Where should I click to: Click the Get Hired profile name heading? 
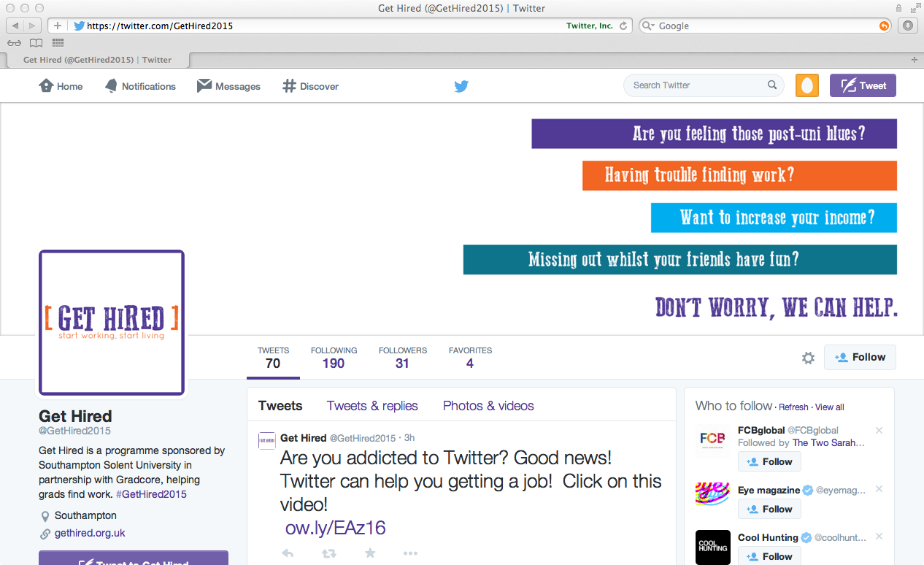point(75,416)
